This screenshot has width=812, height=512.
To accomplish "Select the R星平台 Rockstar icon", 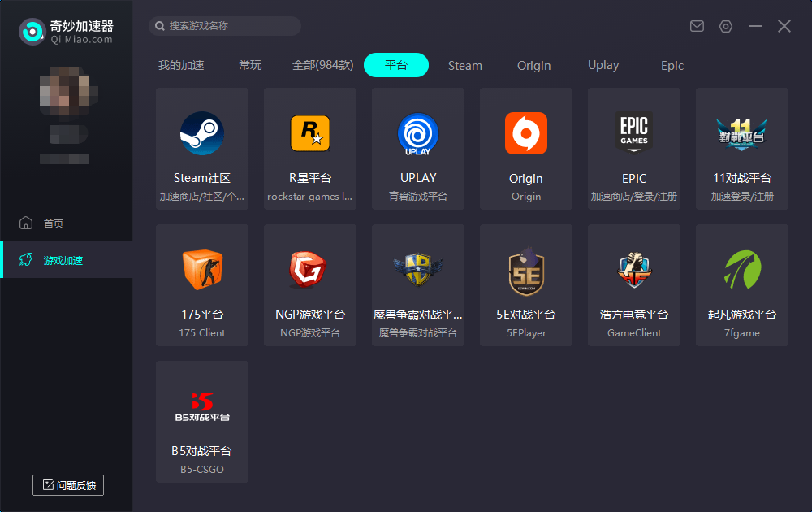I will (x=309, y=133).
